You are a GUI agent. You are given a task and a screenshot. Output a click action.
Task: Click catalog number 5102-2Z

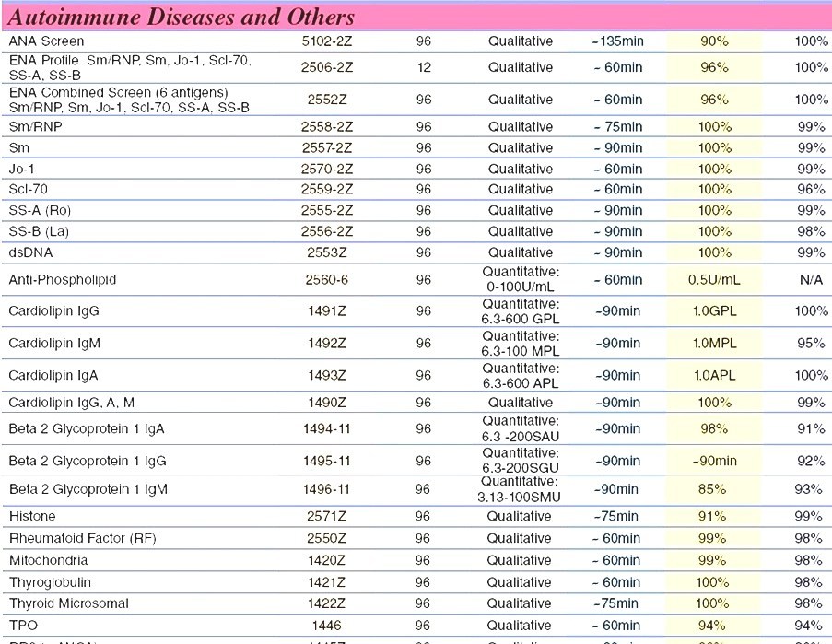[x=327, y=41]
